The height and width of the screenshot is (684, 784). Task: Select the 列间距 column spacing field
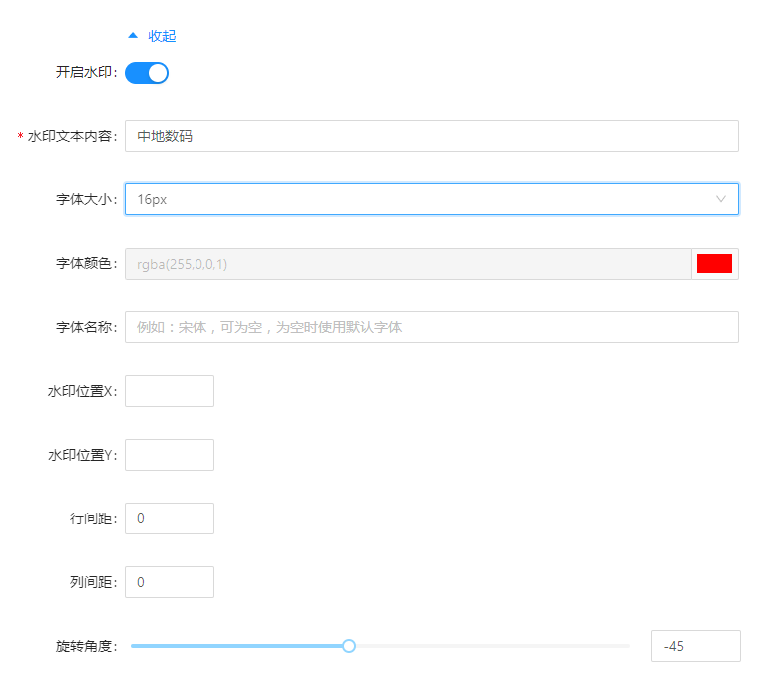click(170, 582)
